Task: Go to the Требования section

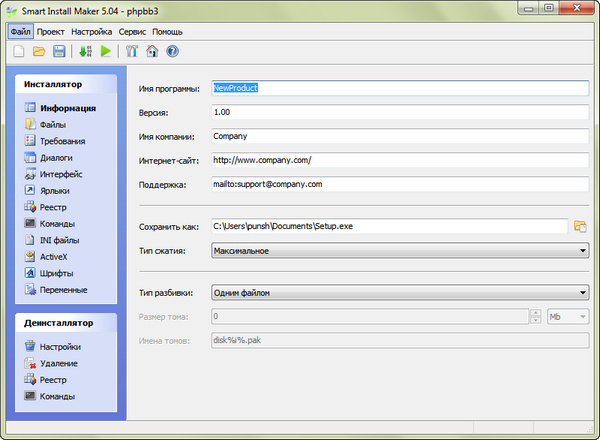Action: [x=62, y=141]
